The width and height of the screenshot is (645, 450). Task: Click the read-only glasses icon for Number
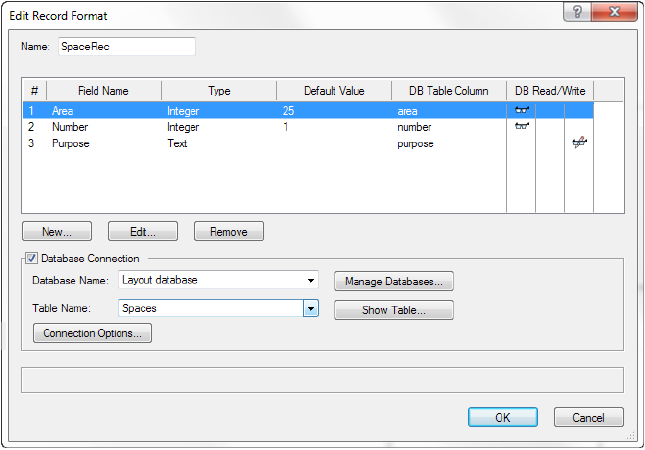click(521, 127)
